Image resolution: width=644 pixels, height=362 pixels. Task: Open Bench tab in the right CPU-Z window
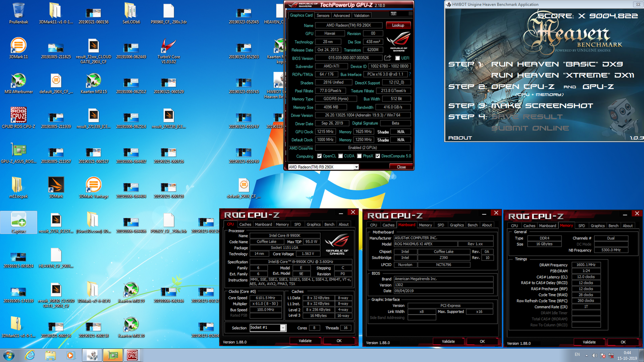coord(613,226)
